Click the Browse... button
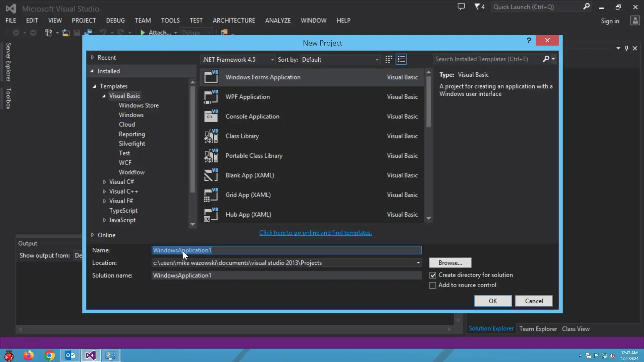This screenshot has height=362, width=644. (x=450, y=263)
